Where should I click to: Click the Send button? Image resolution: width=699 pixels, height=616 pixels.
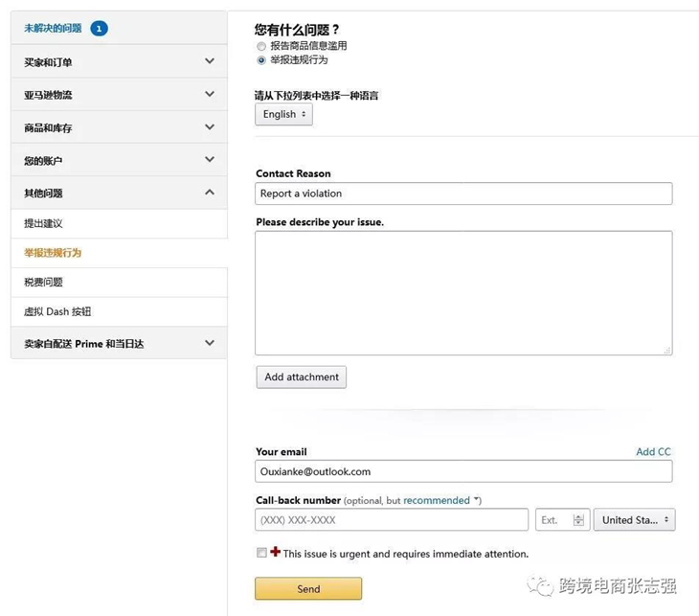click(308, 589)
